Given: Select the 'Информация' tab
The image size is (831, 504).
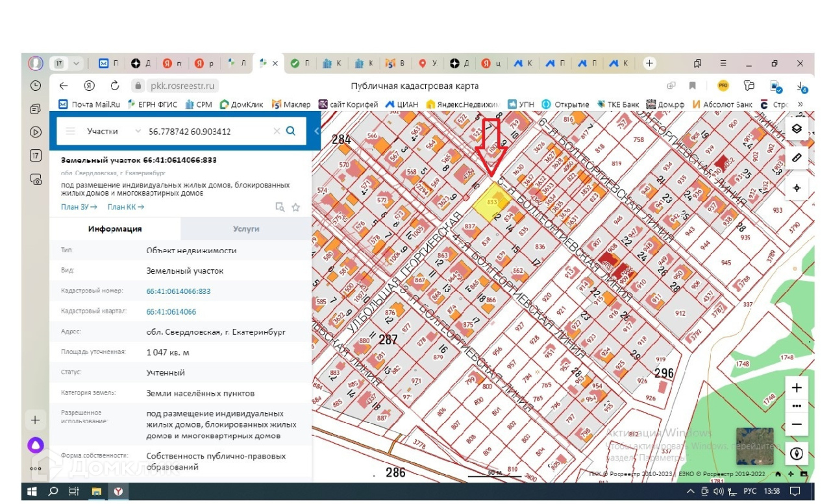Looking at the screenshot, I should 115,229.
